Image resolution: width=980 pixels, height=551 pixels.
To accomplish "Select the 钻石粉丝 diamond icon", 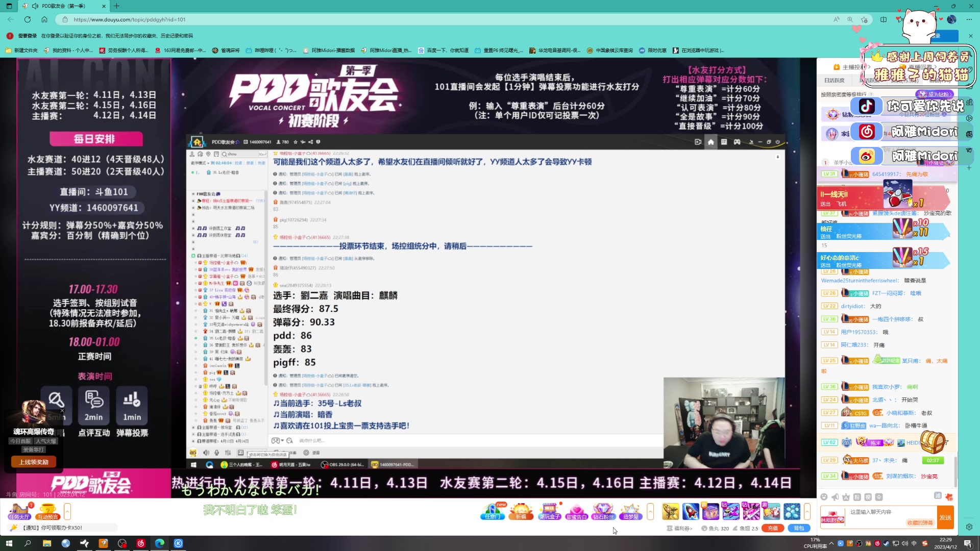I will (603, 511).
